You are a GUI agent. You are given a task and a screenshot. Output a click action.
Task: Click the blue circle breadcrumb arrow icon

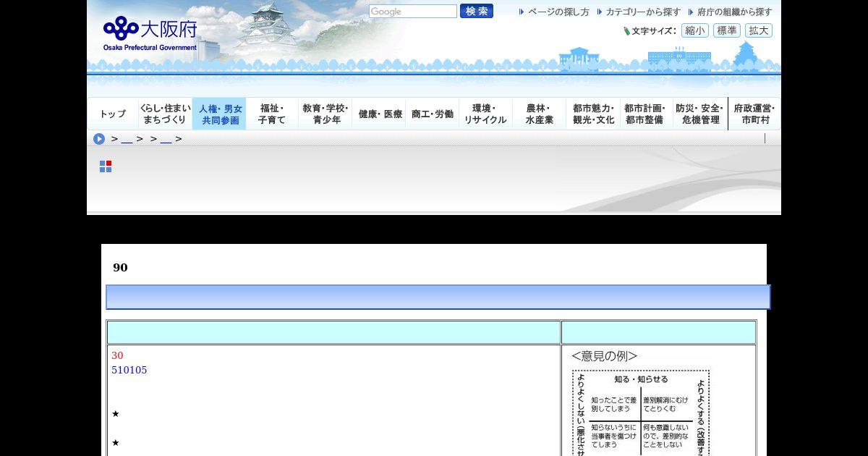click(x=99, y=139)
